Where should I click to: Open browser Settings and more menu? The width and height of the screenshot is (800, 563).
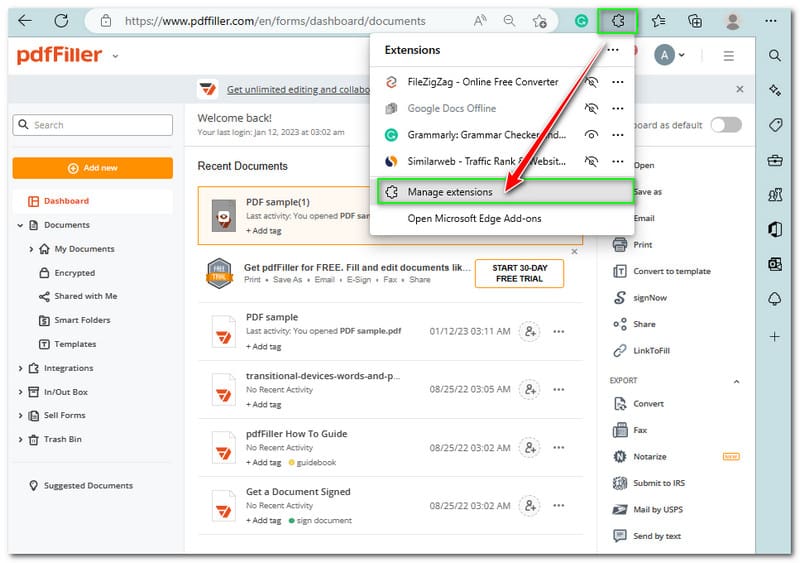(770, 21)
